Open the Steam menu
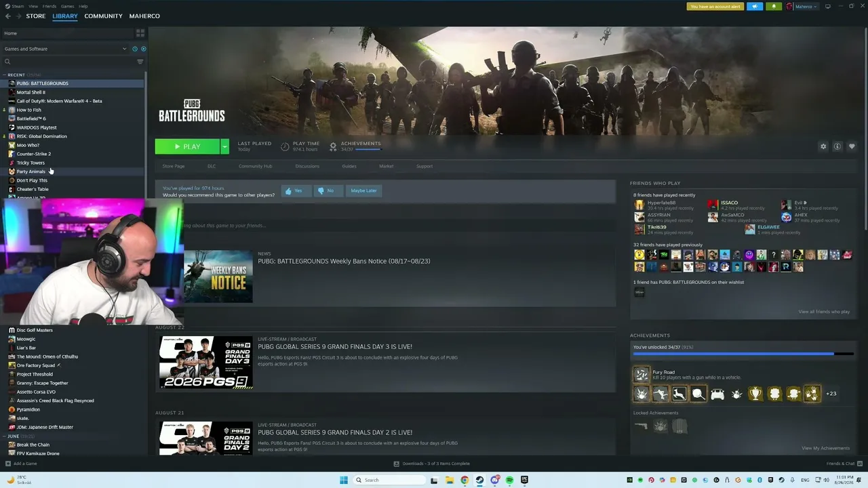 (x=18, y=6)
